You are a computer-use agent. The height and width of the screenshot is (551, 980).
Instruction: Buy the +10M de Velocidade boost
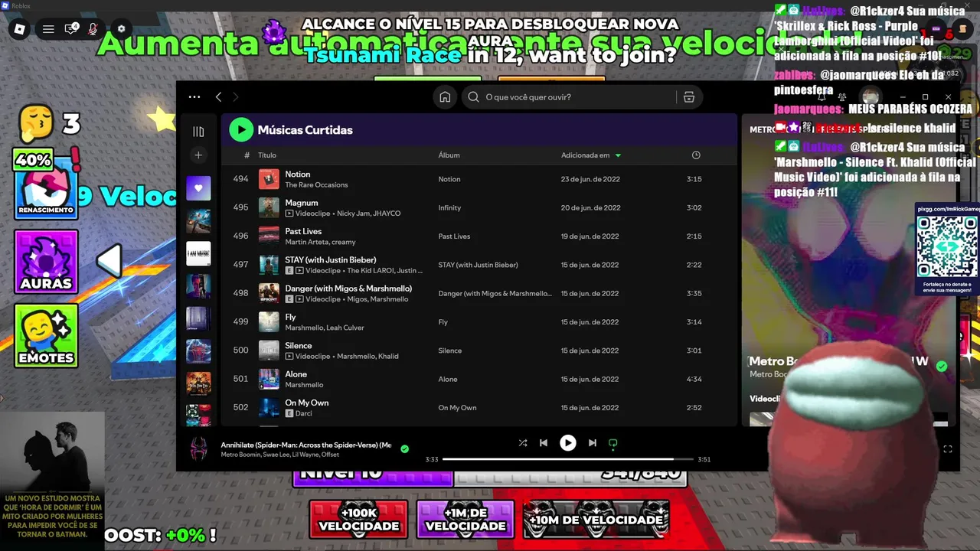coord(596,519)
